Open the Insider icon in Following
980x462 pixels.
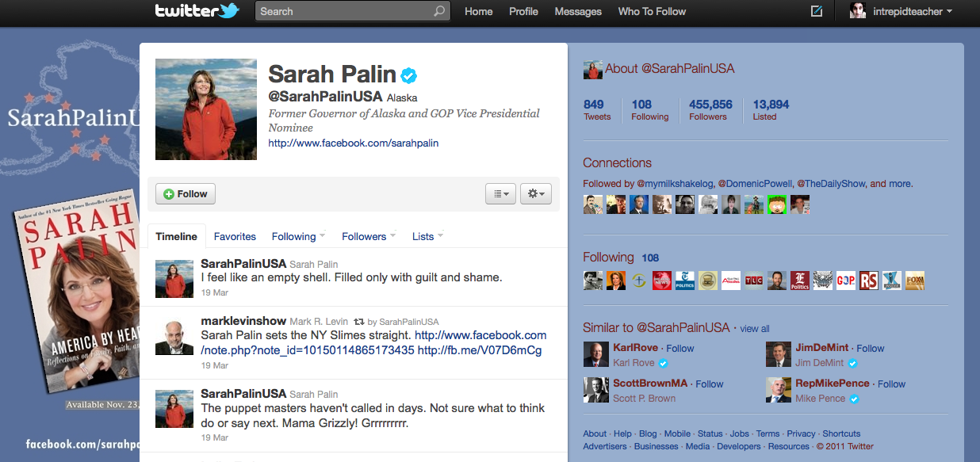click(892, 281)
